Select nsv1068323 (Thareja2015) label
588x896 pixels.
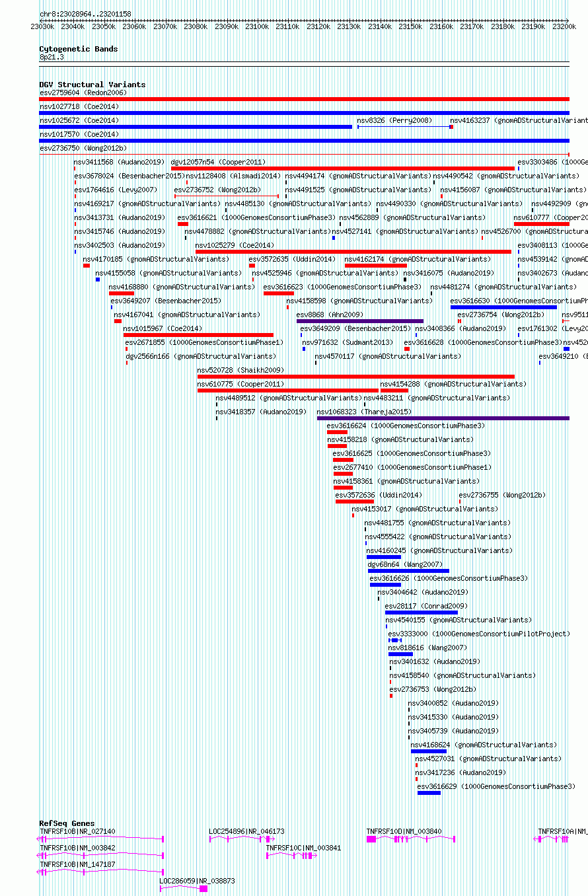(x=364, y=412)
